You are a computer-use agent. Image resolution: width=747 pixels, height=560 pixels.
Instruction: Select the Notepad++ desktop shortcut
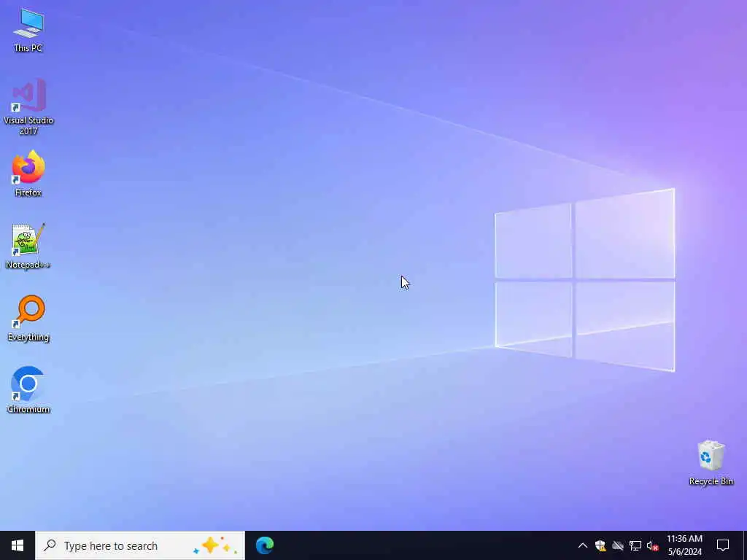pos(28,246)
